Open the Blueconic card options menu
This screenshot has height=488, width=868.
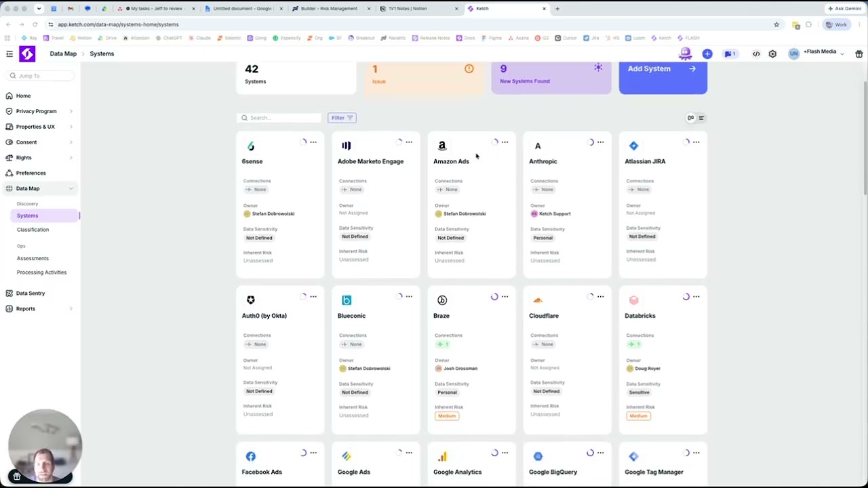tap(409, 297)
